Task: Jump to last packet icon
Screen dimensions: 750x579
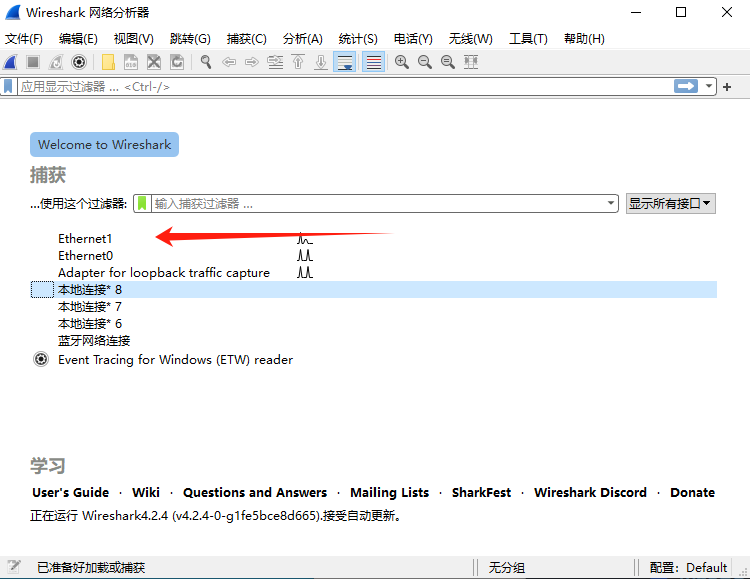Action: (321, 62)
